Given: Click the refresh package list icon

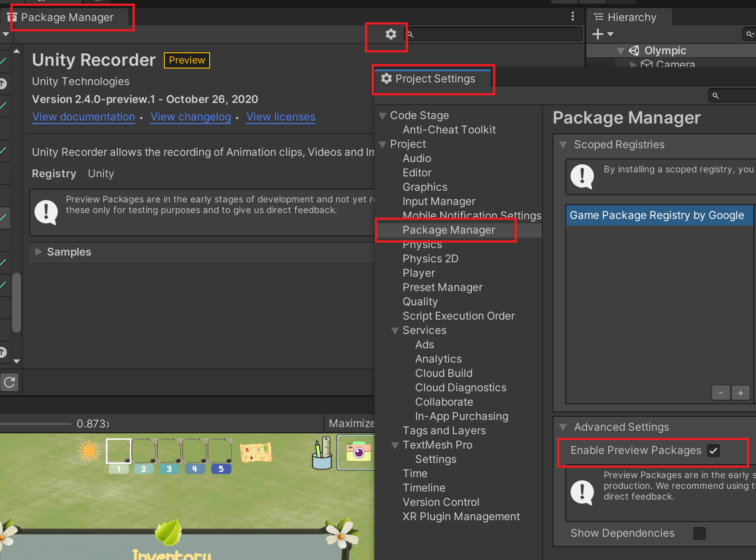Looking at the screenshot, I should tap(9, 382).
